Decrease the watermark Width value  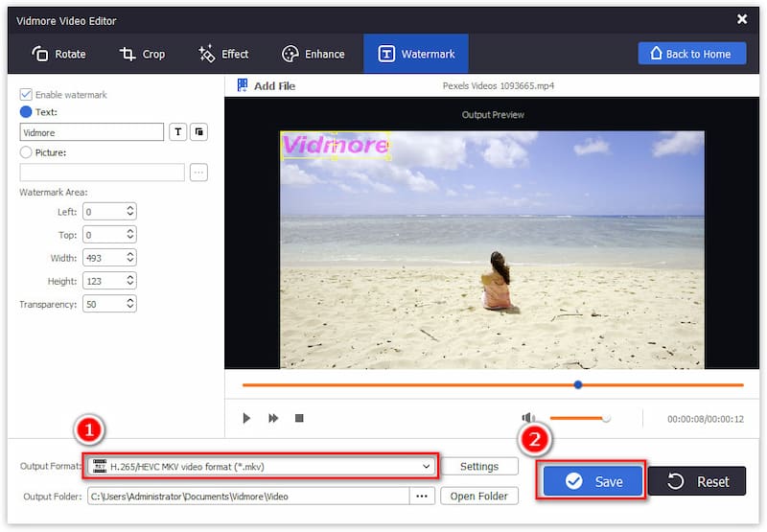coord(130,262)
